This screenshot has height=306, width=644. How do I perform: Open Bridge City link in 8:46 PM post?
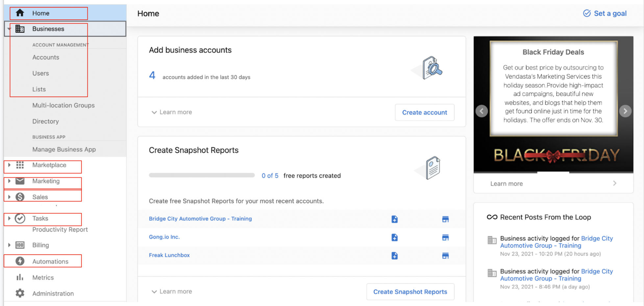point(557,275)
